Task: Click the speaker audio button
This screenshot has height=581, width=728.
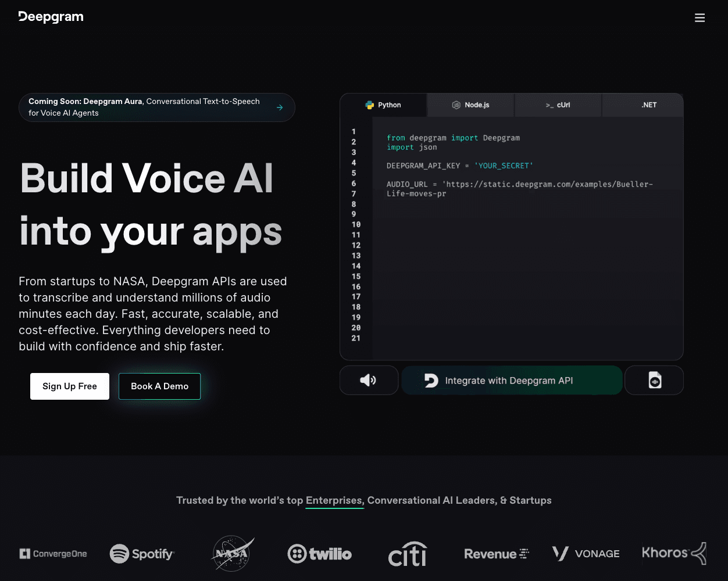Action: tap(369, 381)
